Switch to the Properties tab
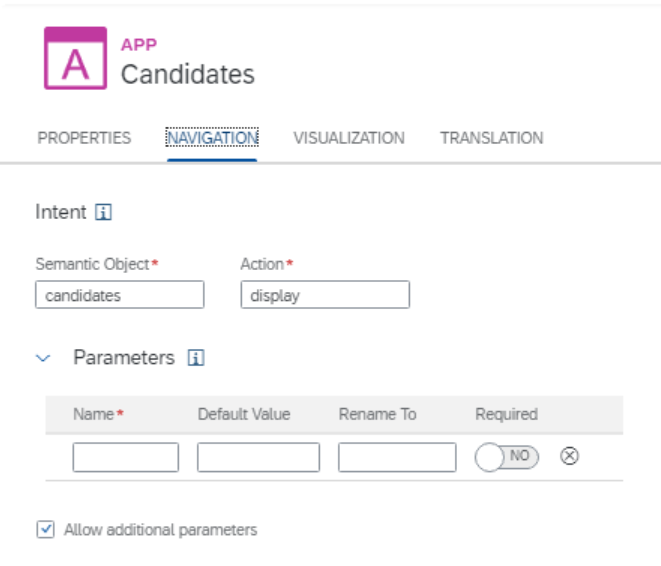The width and height of the screenshot is (661, 566). coord(84,138)
